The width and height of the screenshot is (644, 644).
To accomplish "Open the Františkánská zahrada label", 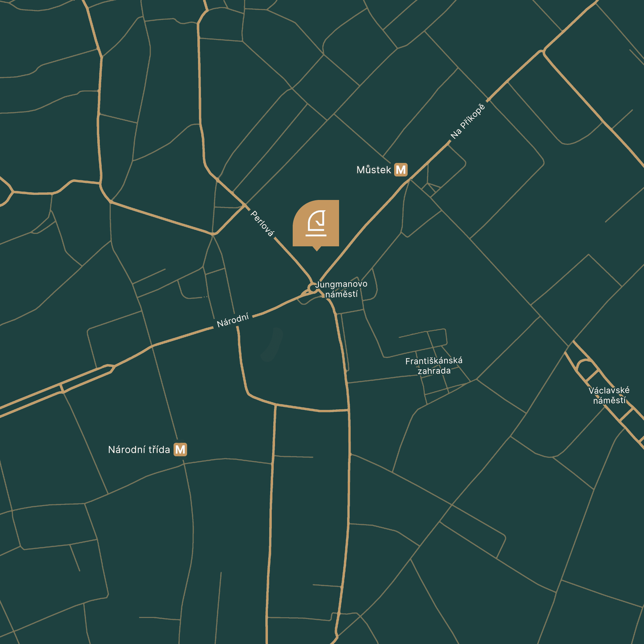I will (x=434, y=366).
